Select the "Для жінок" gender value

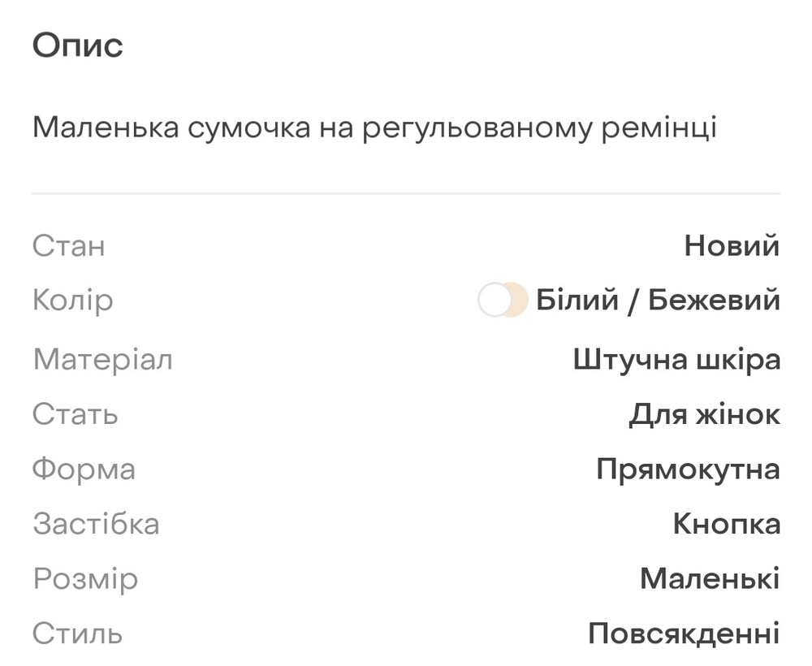[704, 414]
